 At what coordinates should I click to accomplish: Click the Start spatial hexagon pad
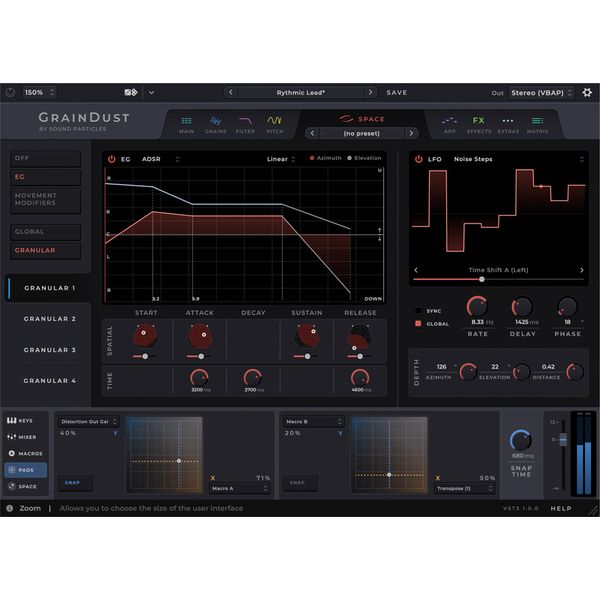pos(145,336)
